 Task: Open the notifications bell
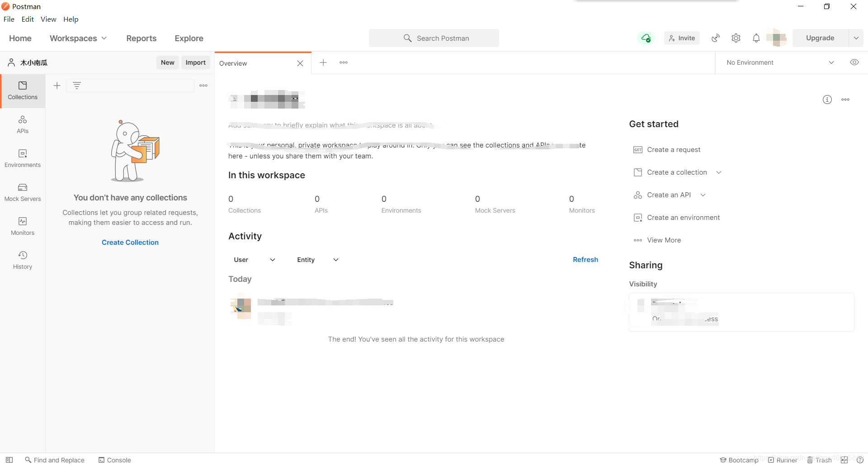(756, 38)
